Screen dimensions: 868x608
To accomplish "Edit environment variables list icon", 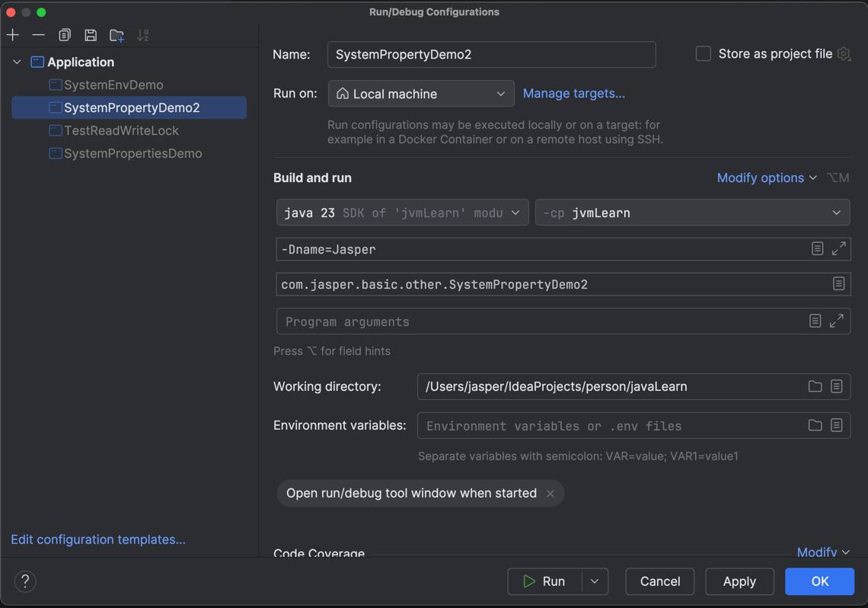I will (837, 424).
